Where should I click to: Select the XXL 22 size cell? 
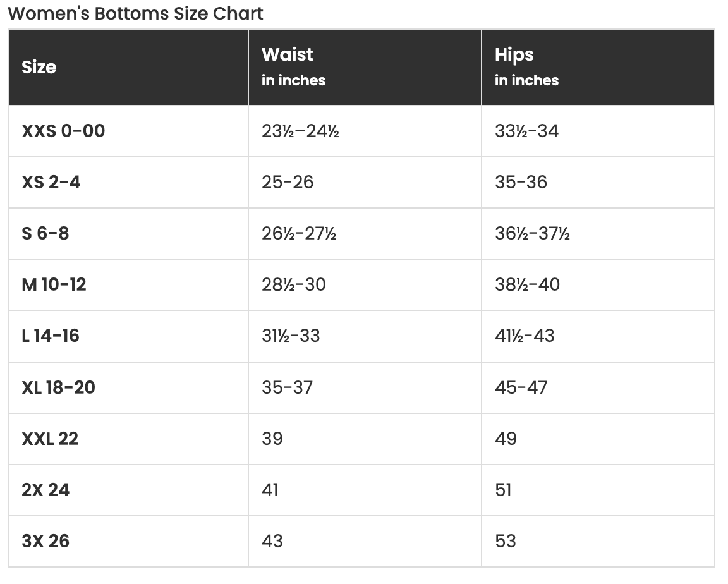[50, 438]
